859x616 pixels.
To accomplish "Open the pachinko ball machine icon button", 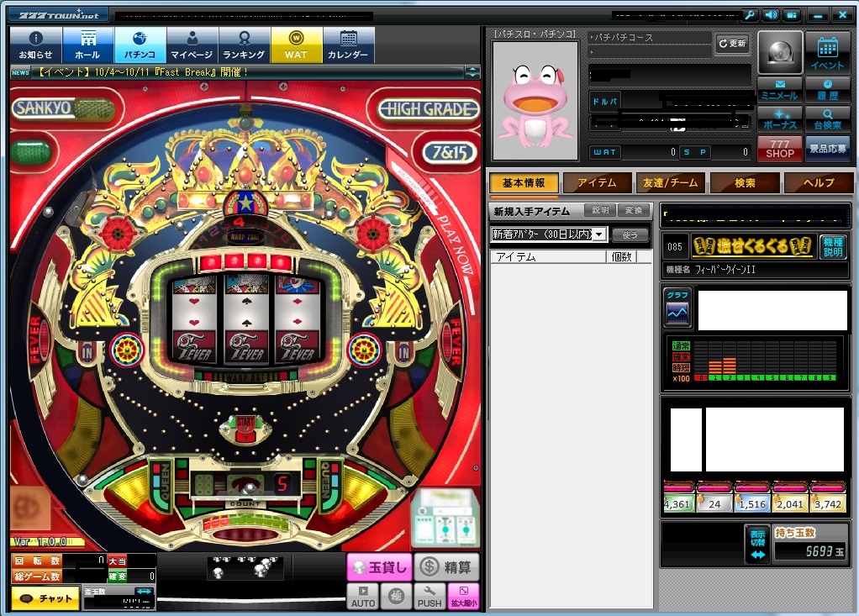I will (x=780, y=52).
